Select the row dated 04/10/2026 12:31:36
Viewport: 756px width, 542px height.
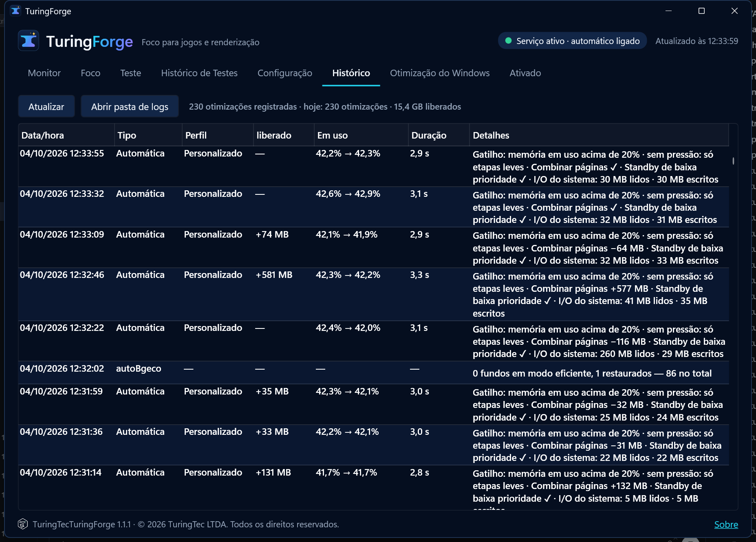[x=373, y=445]
